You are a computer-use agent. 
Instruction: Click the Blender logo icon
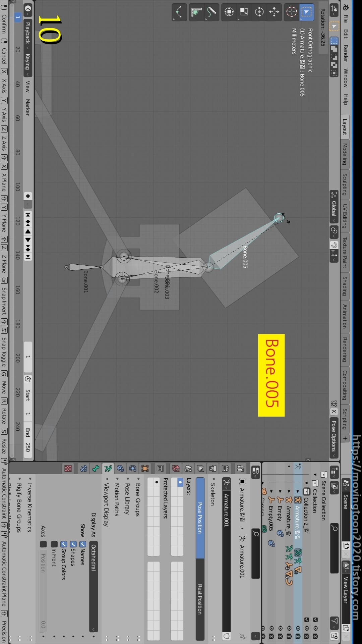click(x=346, y=7)
